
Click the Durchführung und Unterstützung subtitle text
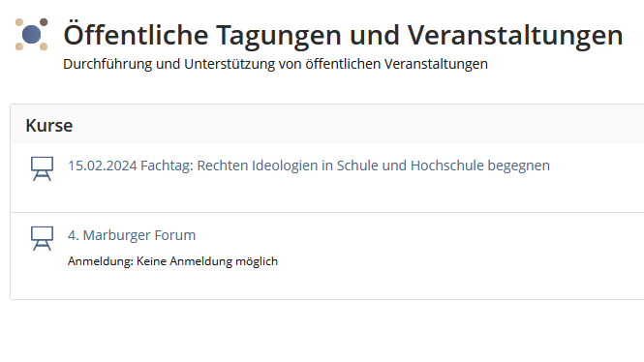pos(275,64)
